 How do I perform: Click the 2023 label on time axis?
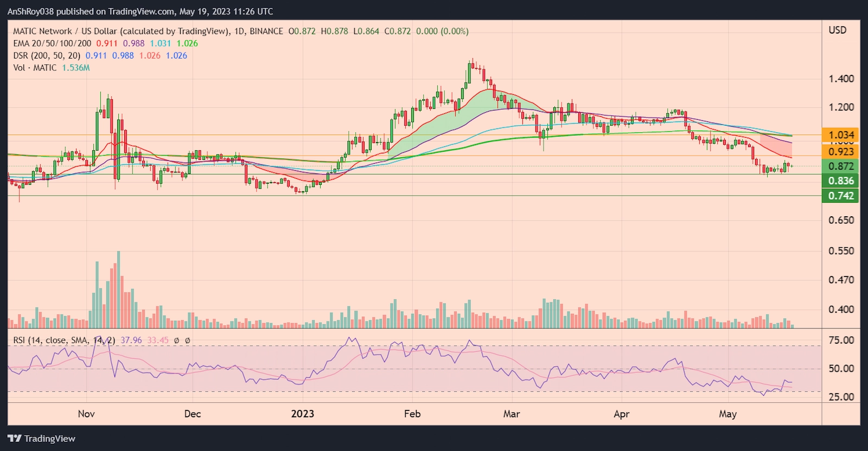pyautogui.click(x=302, y=414)
